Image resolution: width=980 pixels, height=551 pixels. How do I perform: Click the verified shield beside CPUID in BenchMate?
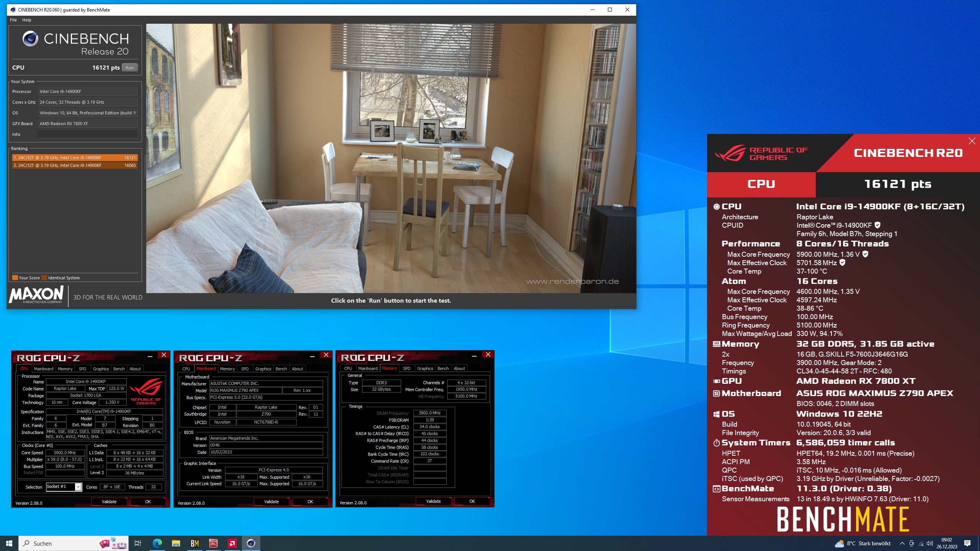click(x=877, y=225)
